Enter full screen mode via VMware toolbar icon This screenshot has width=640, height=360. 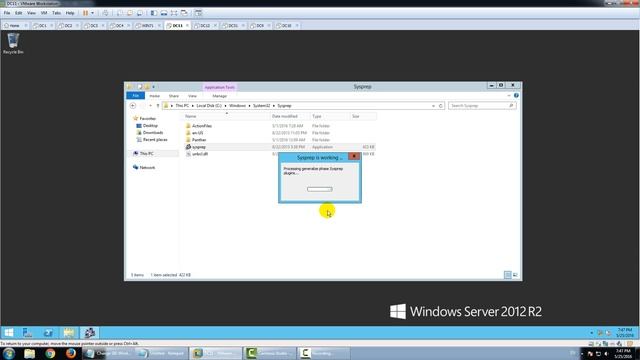(174, 13)
